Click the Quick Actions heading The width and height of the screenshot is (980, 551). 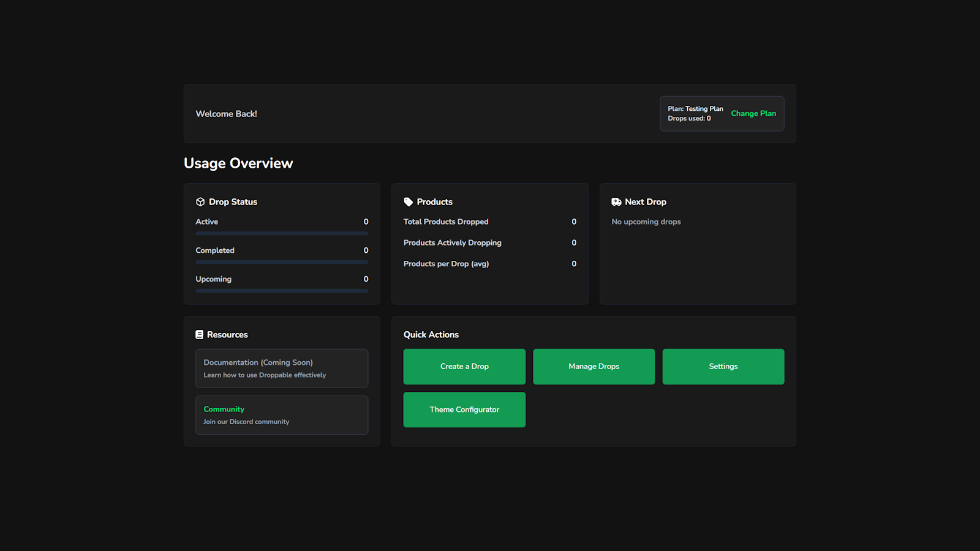point(431,334)
